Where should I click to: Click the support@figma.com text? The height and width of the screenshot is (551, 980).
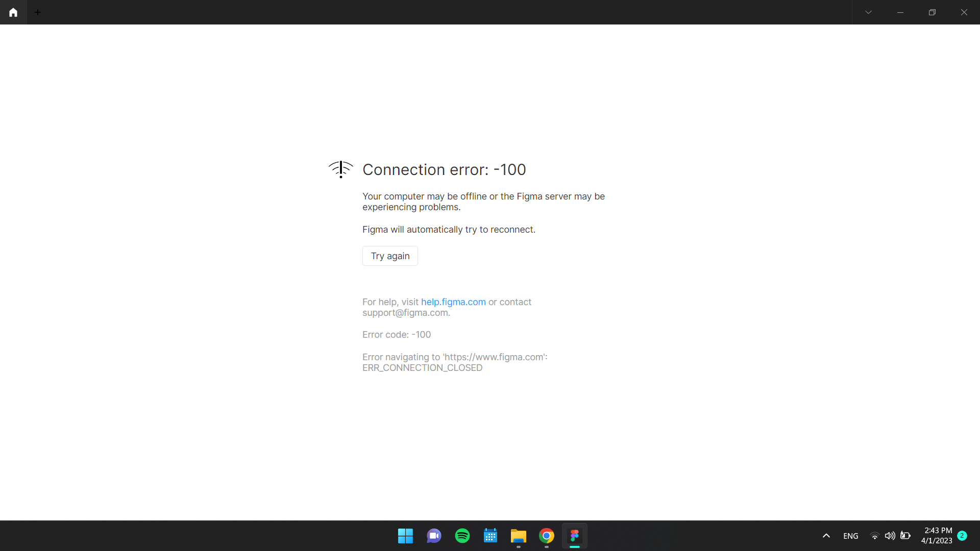pos(405,313)
